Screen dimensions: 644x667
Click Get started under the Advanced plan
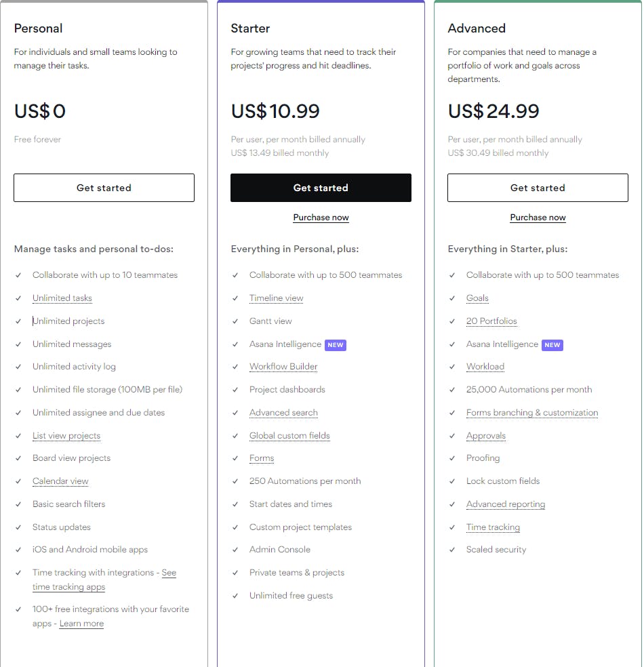pos(538,188)
